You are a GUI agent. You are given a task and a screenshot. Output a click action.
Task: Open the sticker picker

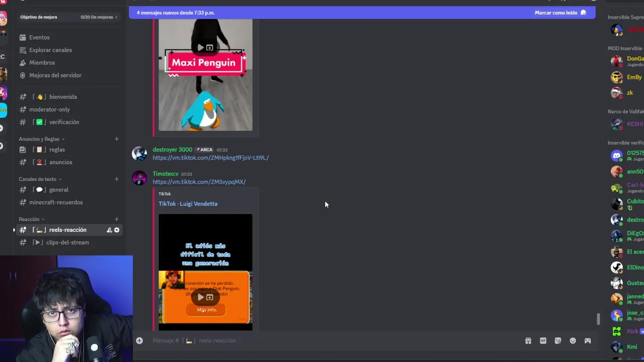(558, 340)
